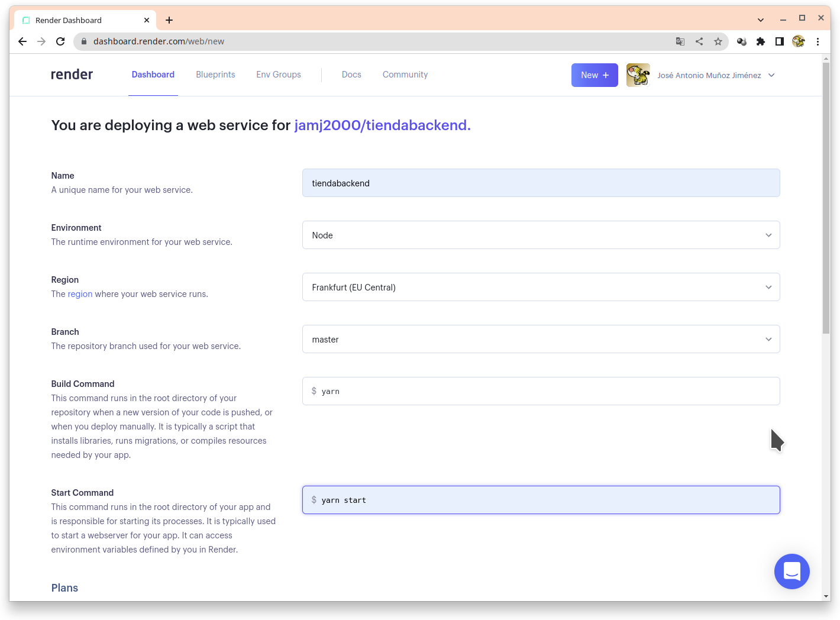Reload the page with refresh icon

pyautogui.click(x=60, y=41)
